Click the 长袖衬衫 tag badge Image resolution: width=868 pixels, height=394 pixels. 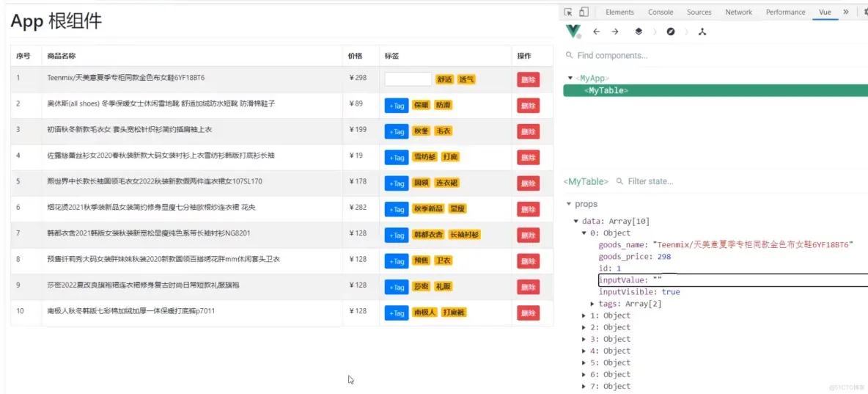465,235
